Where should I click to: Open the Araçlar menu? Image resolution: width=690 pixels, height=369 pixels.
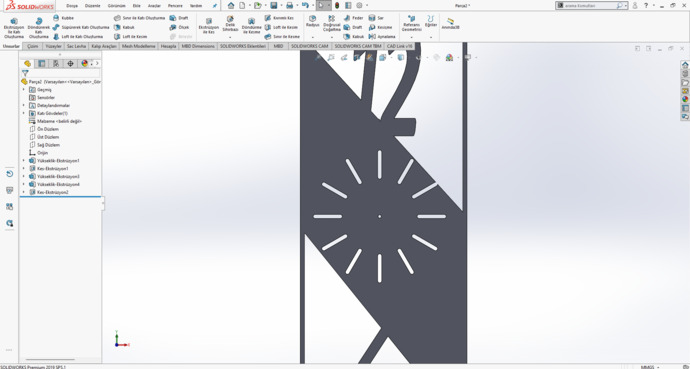pos(154,6)
